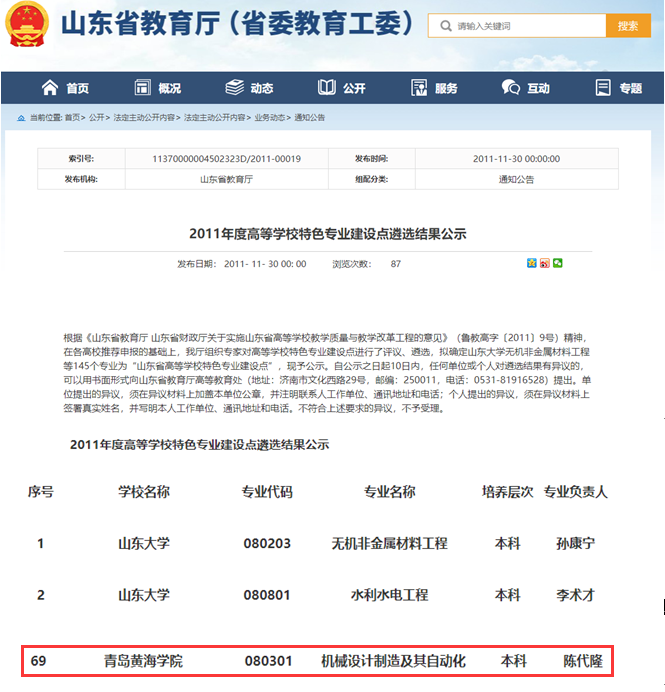Share article to QZone with the star icon
The image size is (665, 692).
(532, 263)
